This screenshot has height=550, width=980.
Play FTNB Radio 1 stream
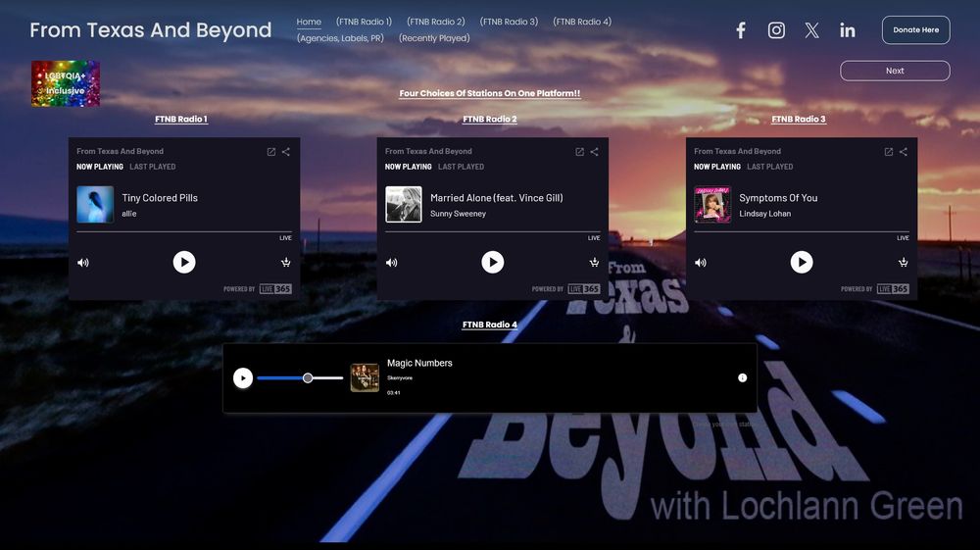coord(184,262)
